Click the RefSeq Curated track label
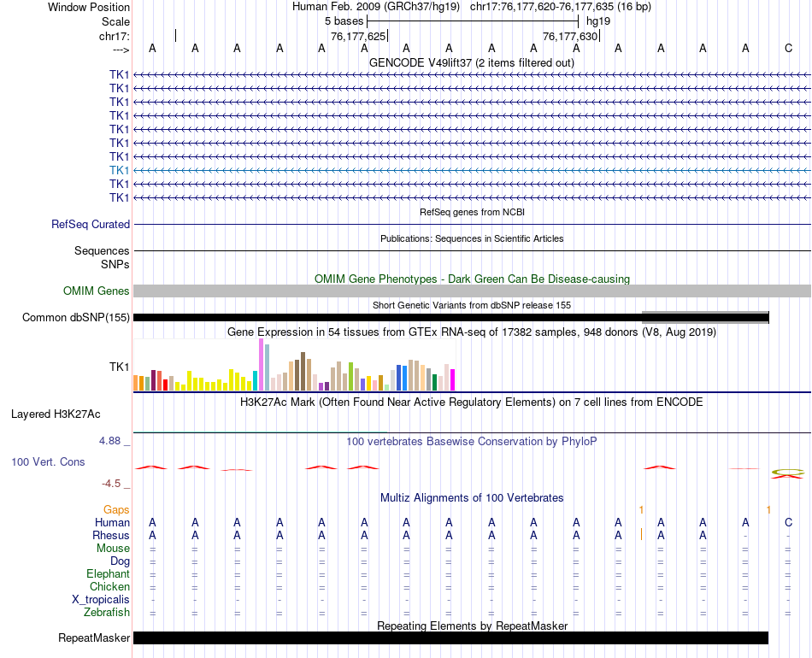This screenshot has height=658, width=812. [91, 224]
